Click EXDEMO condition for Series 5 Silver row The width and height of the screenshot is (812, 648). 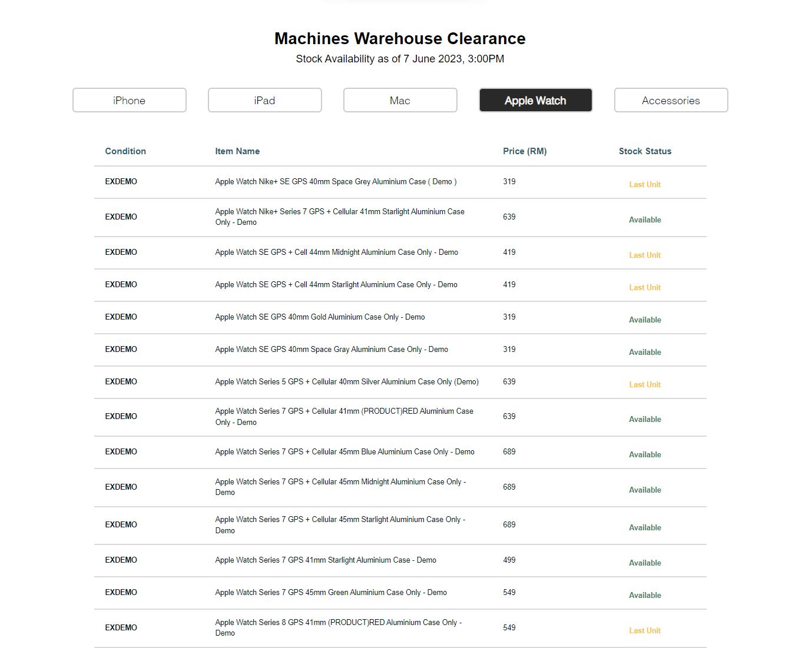[x=121, y=381]
